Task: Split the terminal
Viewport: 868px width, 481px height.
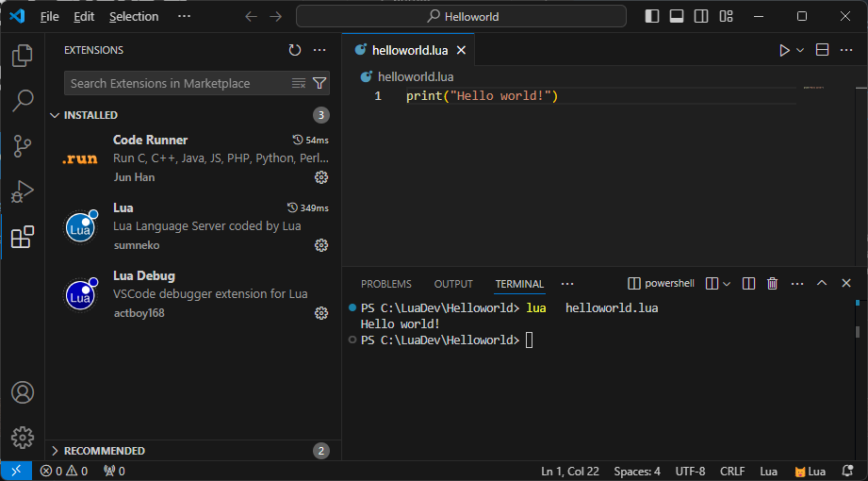Action: [x=748, y=284]
